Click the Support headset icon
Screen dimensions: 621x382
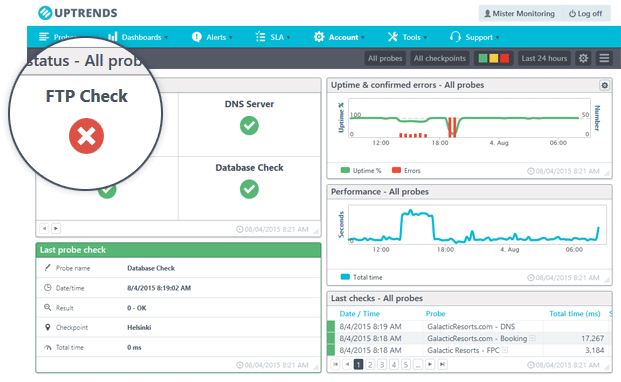455,37
